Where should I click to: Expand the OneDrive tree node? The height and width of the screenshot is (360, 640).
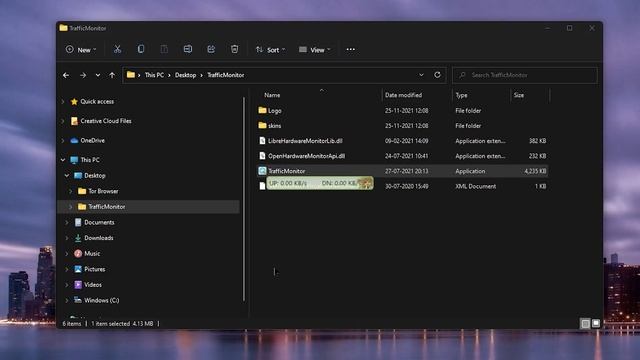click(x=63, y=140)
